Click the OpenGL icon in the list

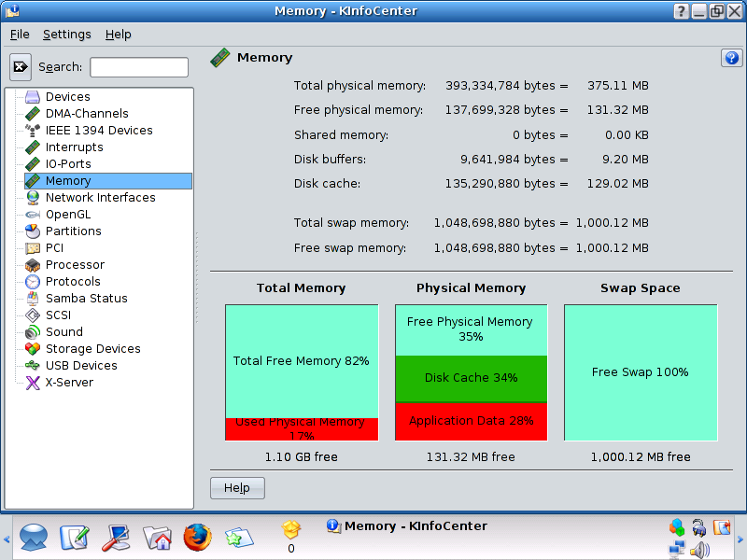tap(33, 215)
